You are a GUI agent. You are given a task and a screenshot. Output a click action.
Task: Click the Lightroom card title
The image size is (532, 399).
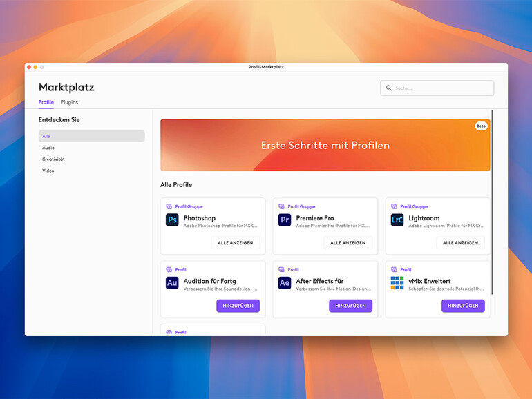click(x=424, y=218)
